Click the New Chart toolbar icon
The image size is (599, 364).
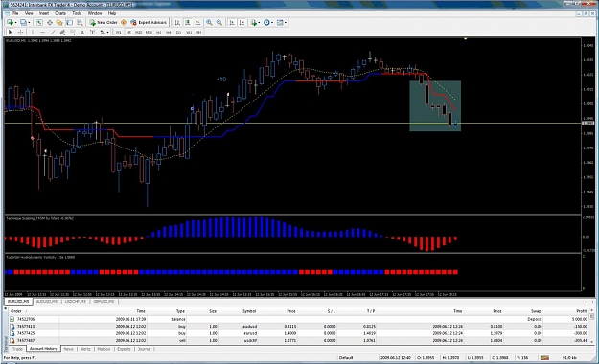10,23
